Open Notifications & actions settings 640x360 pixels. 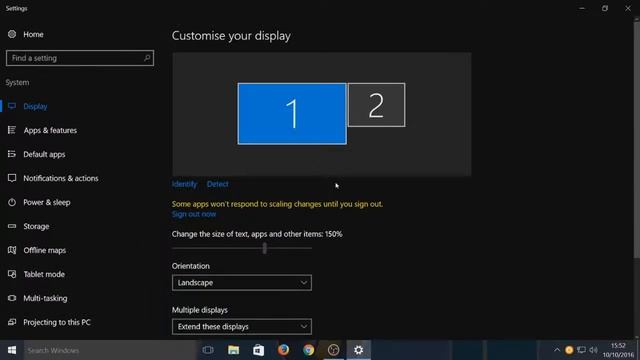(x=60, y=178)
